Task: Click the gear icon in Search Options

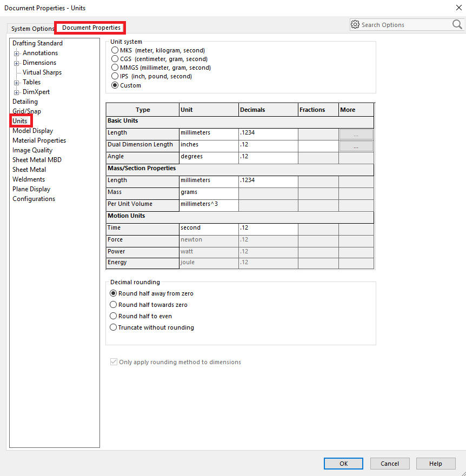Action: (355, 25)
